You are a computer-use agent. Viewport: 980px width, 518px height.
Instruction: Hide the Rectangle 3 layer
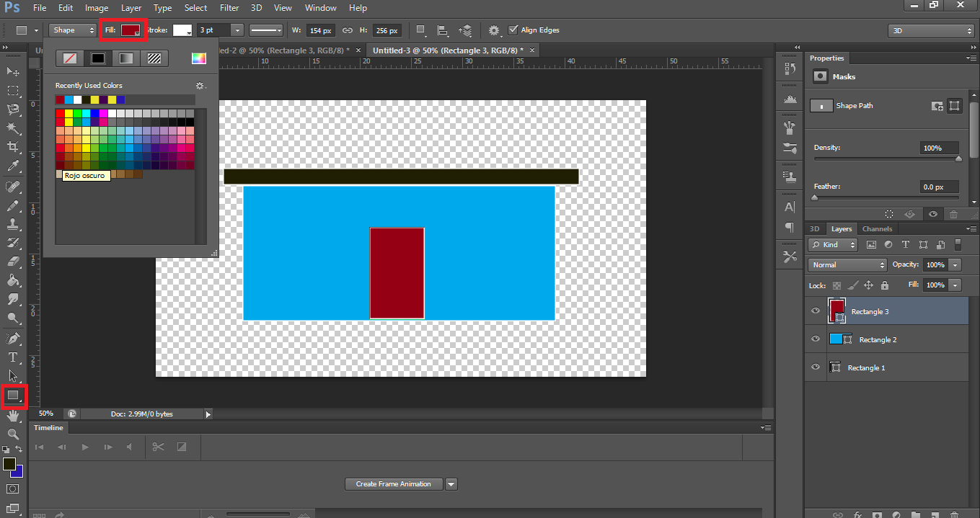[x=816, y=311]
